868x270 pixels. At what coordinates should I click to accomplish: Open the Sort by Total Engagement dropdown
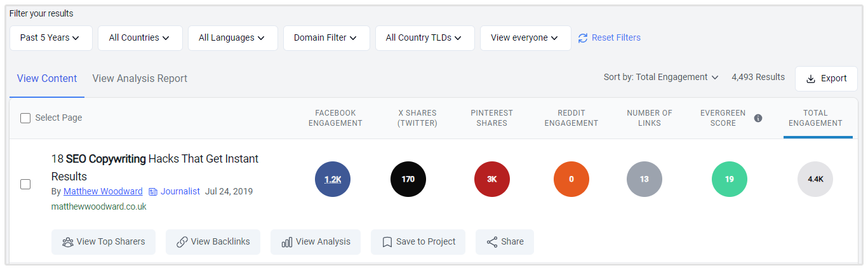pos(661,78)
